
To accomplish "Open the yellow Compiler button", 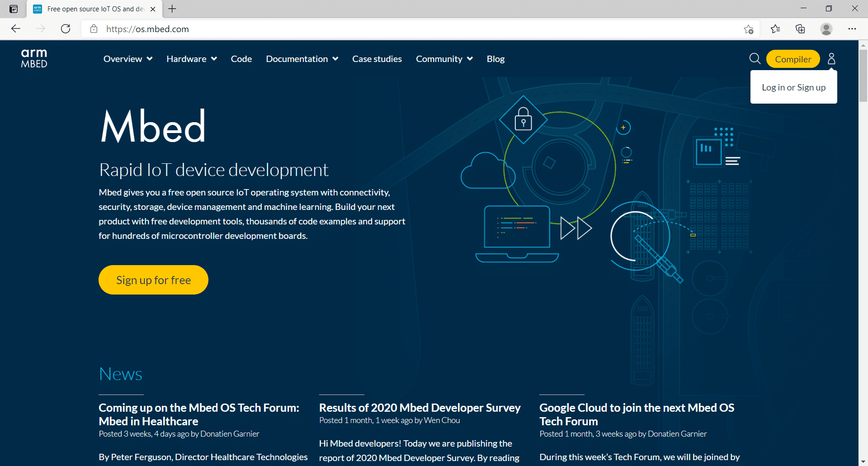I will (793, 59).
